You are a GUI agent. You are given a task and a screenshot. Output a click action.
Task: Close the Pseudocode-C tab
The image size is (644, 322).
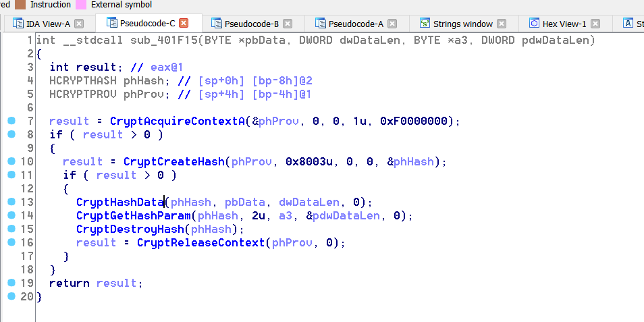[x=184, y=24]
